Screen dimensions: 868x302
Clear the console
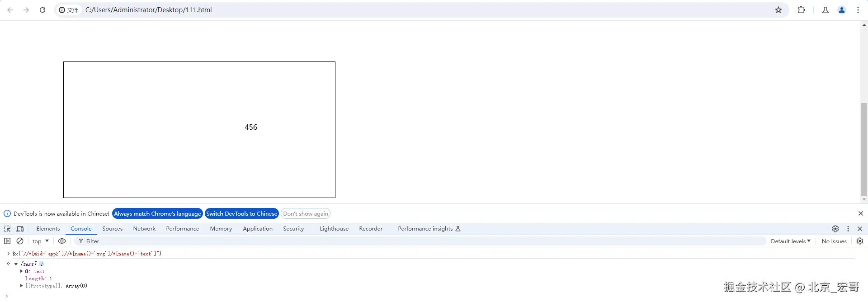(x=20, y=241)
